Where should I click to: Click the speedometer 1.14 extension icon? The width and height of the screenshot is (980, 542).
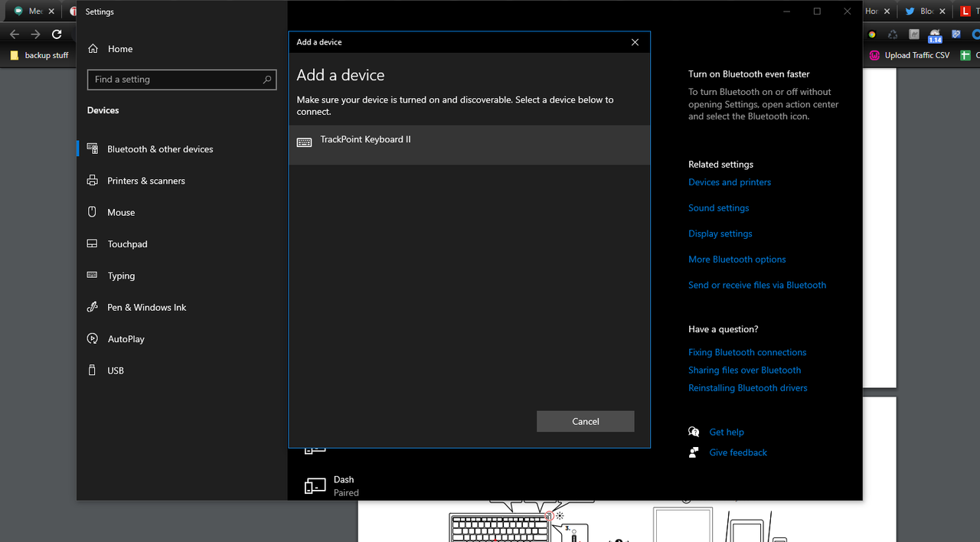935,36
